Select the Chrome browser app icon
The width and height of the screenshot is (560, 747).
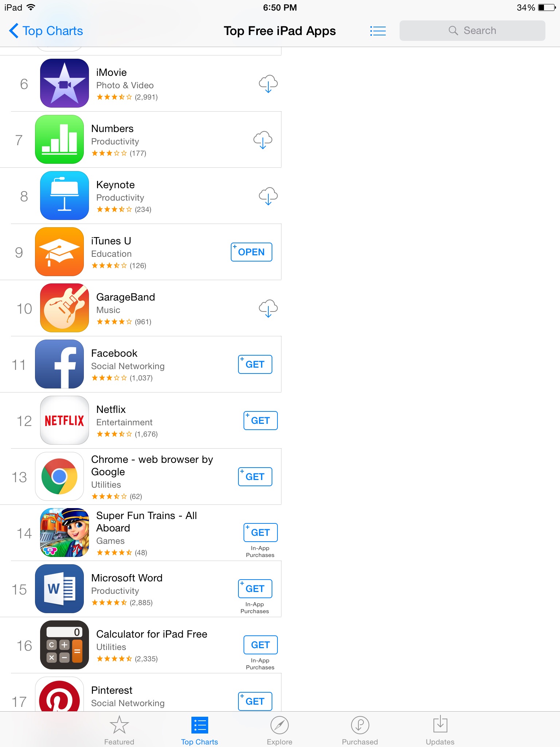pyautogui.click(x=59, y=476)
